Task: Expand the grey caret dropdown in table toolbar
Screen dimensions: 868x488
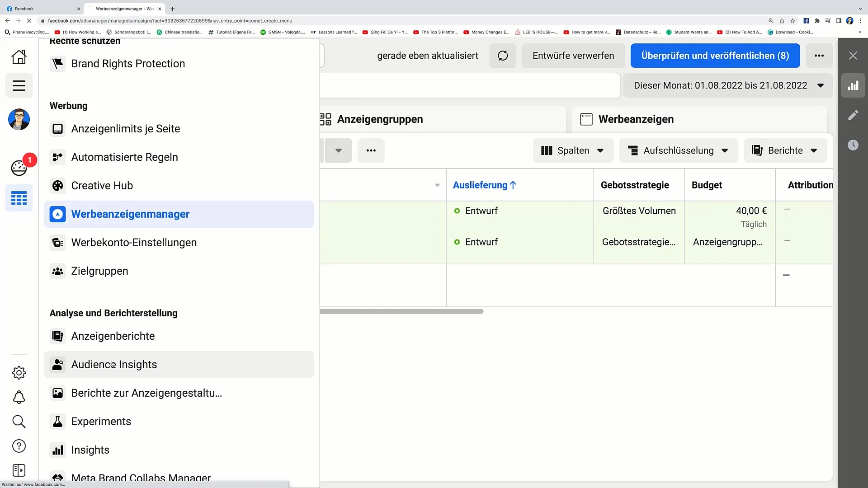Action: pyautogui.click(x=338, y=150)
